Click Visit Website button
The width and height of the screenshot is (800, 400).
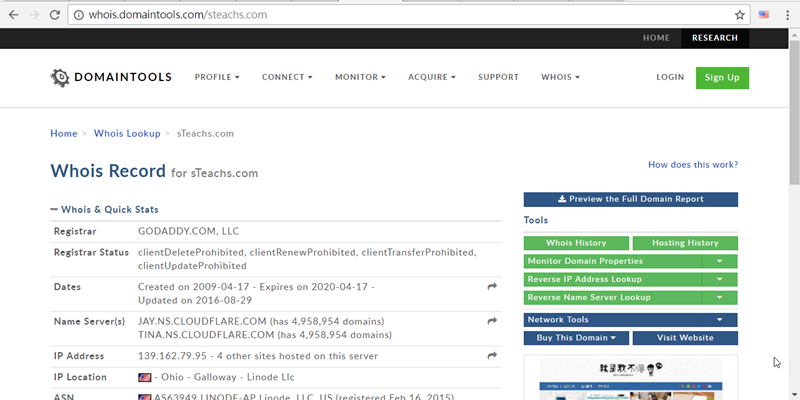pos(685,338)
